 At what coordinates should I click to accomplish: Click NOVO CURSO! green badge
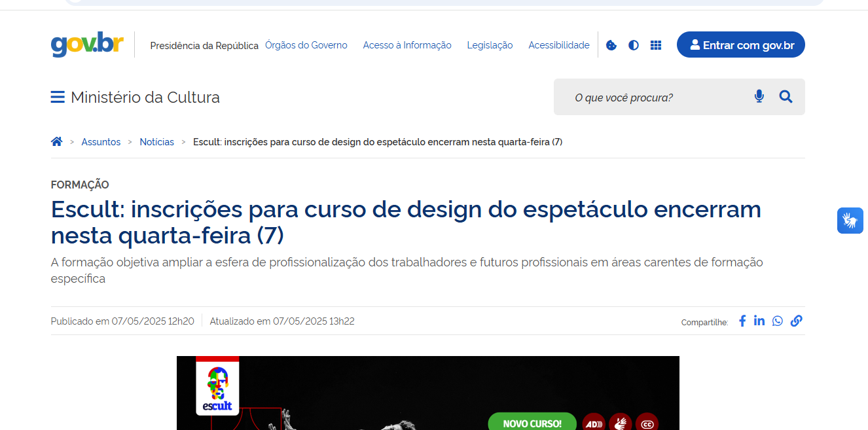532,423
